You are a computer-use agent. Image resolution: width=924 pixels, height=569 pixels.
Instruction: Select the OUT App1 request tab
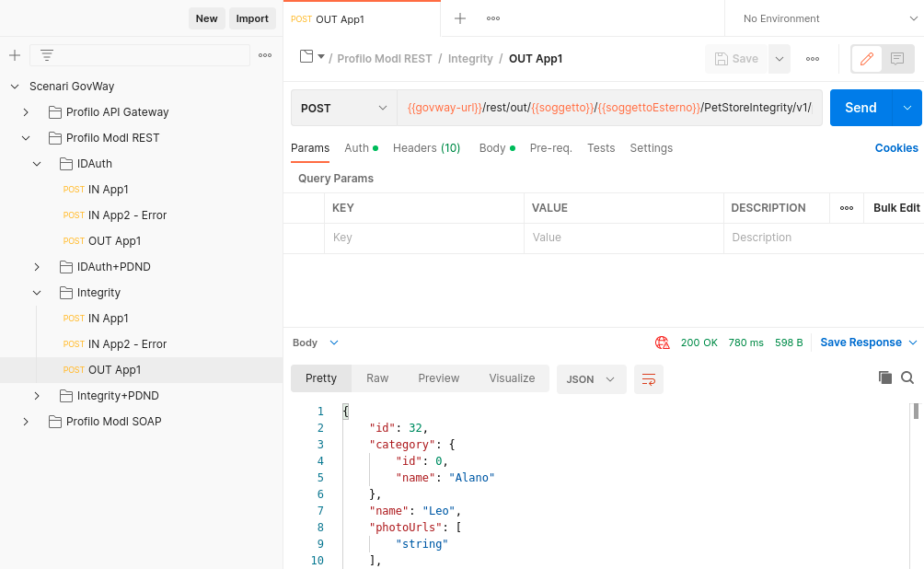362,18
